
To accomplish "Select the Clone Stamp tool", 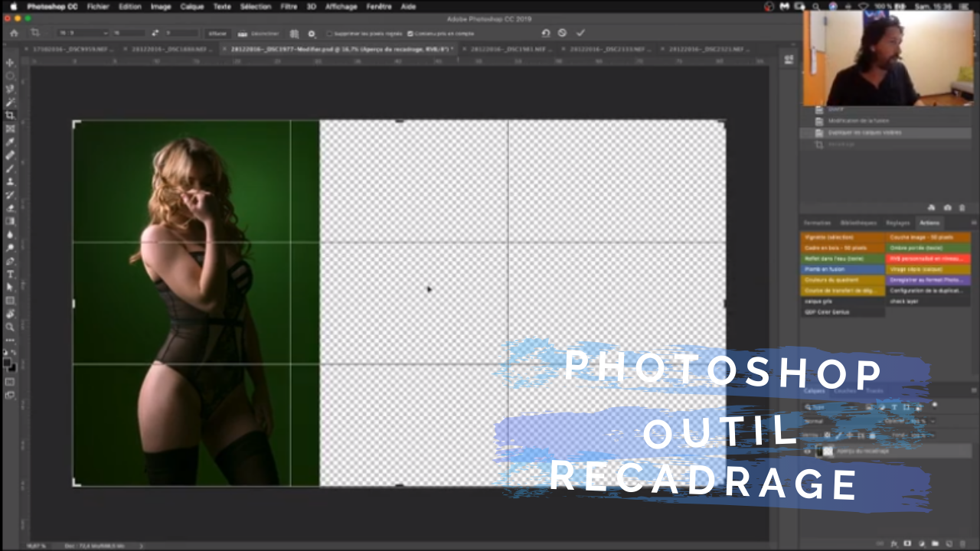I will coord(10,181).
